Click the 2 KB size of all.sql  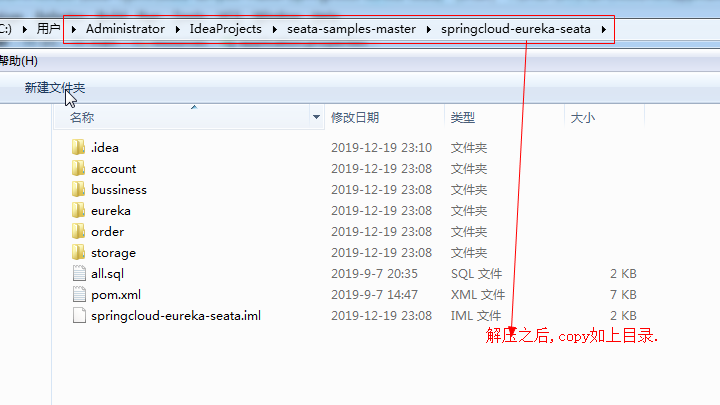[x=623, y=274]
